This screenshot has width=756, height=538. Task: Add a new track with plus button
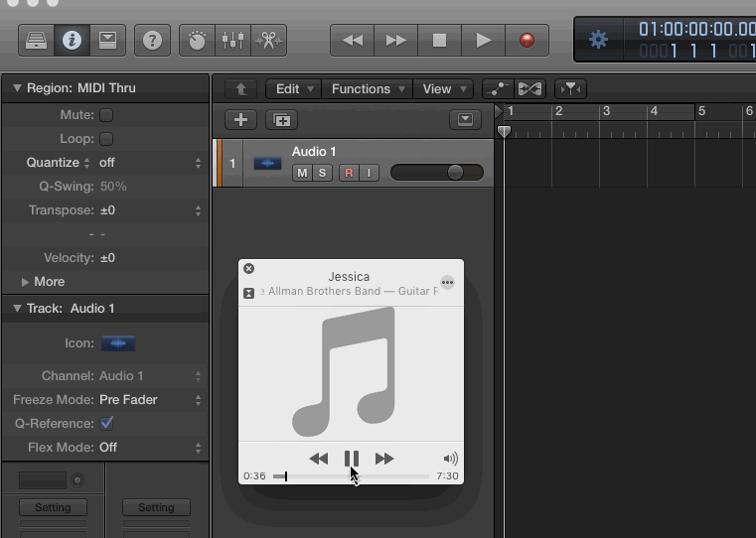pos(240,120)
